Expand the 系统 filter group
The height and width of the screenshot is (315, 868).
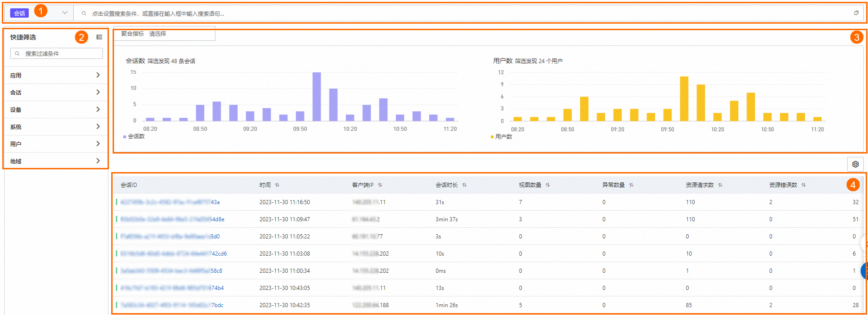pos(56,127)
